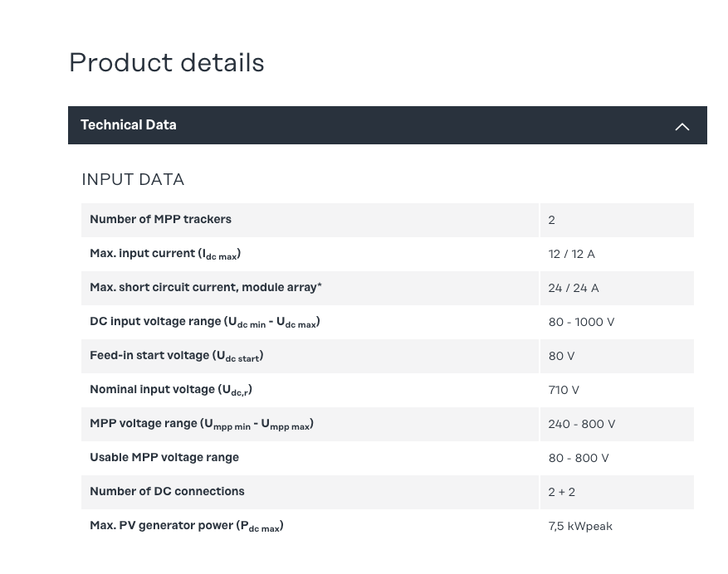Click the 80 - 800 V value
Screen dimensions: 728x574
point(578,458)
